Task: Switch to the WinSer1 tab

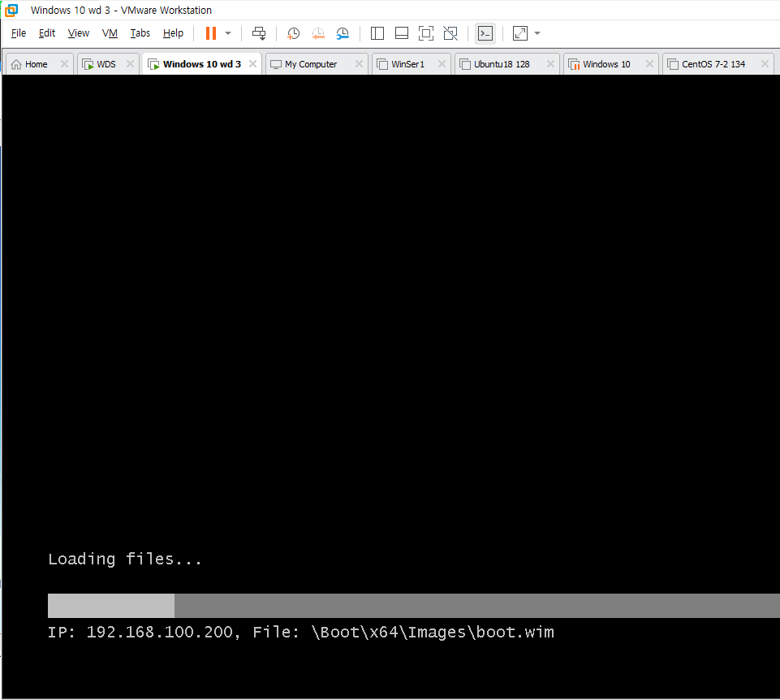Action: click(x=408, y=64)
